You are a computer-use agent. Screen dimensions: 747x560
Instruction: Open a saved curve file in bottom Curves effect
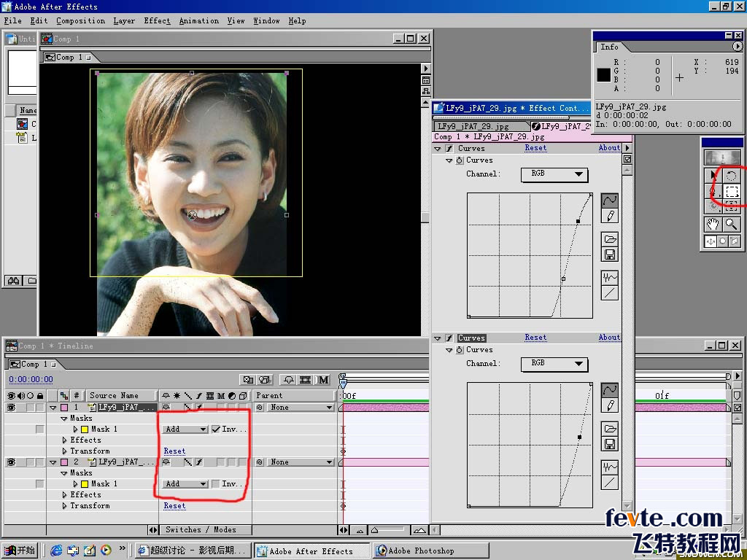click(x=610, y=429)
